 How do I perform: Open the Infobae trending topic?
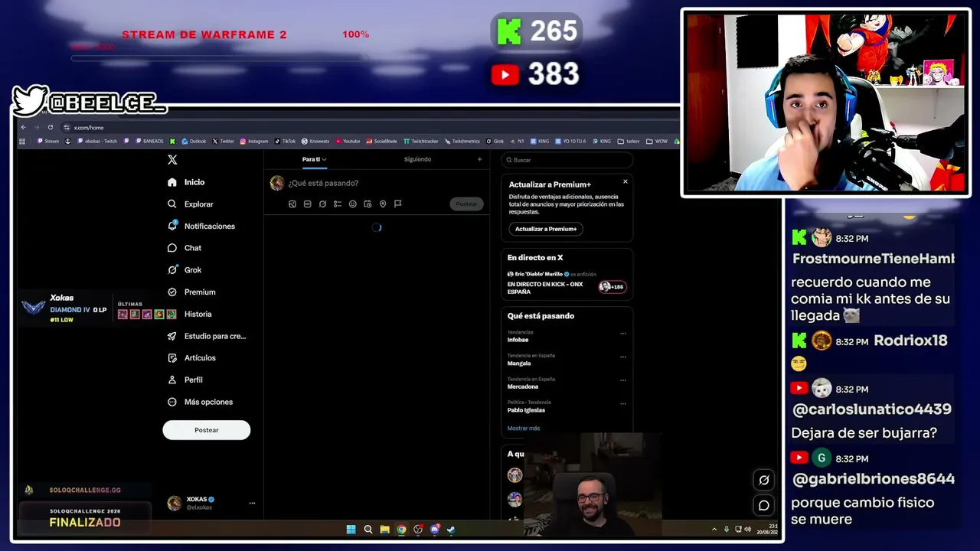[x=518, y=340]
